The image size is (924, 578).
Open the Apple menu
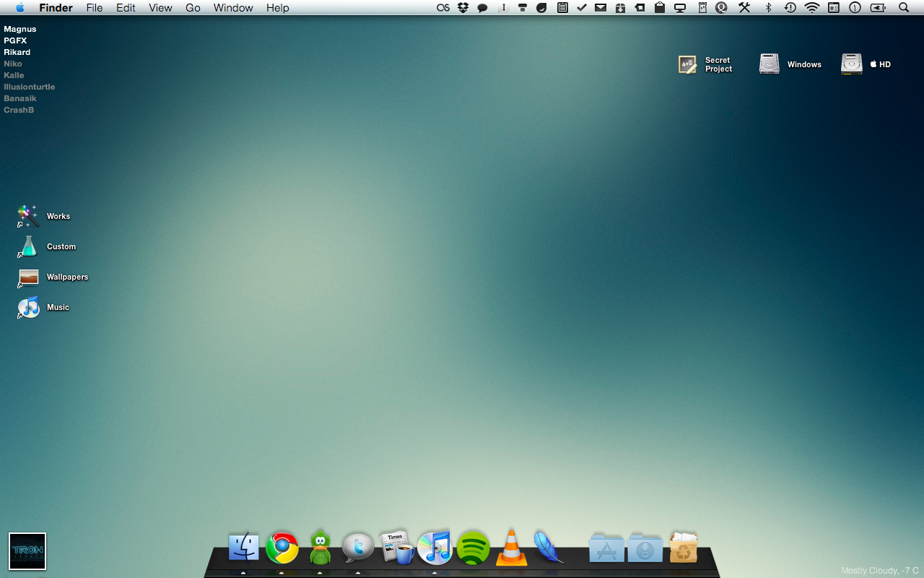(19, 7)
